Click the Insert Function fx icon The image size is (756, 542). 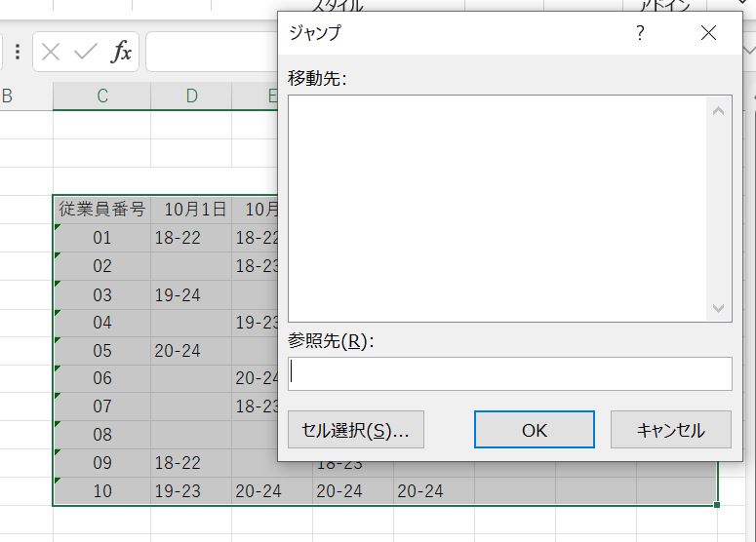pos(121,53)
